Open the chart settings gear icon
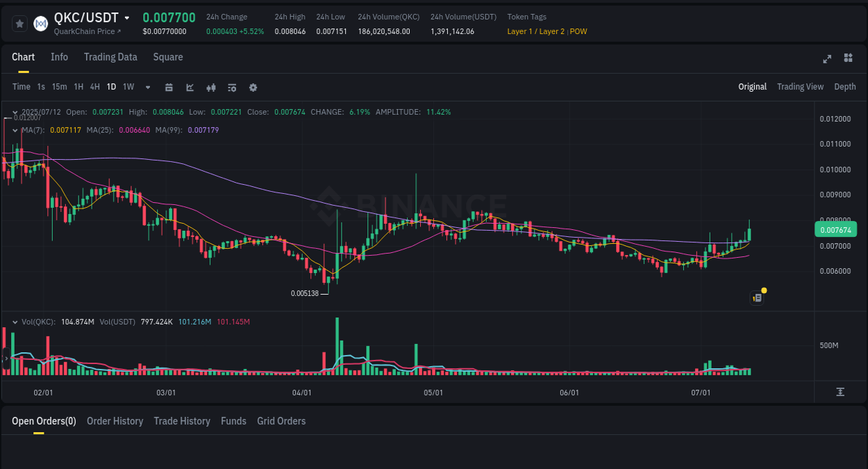 tap(253, 88)
